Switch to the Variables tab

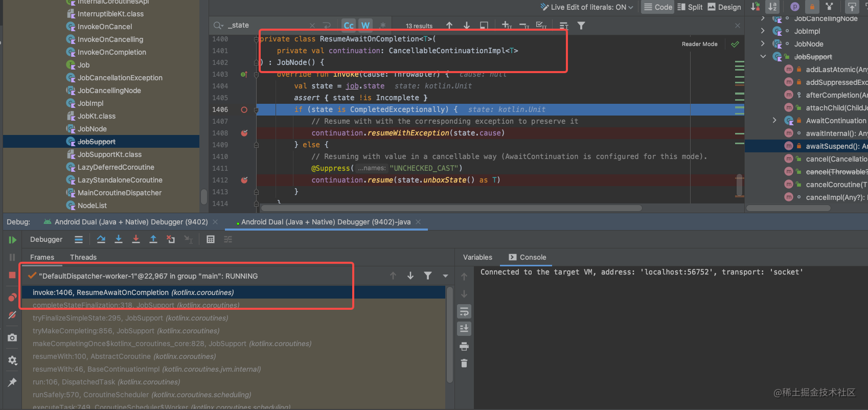tap(477, 257)
